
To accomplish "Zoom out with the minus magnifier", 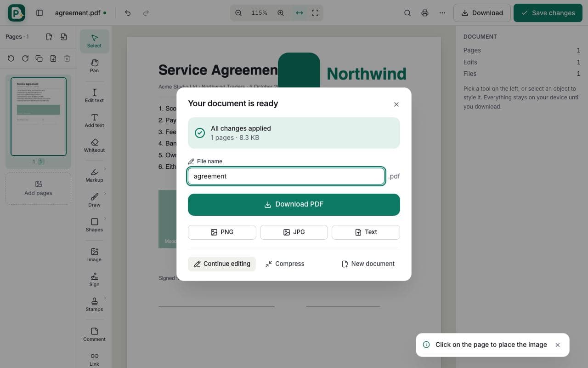I will coord(238,13).
